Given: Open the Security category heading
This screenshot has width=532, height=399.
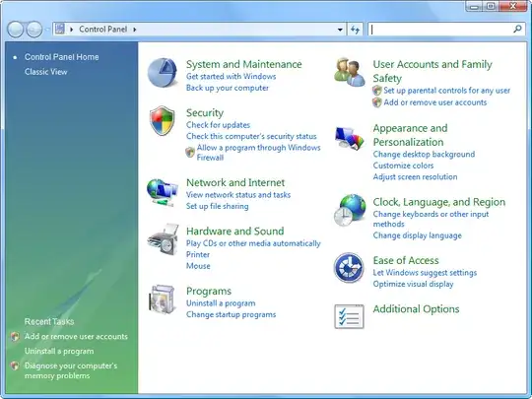Looking at the screenshot, I should [205, 112].
